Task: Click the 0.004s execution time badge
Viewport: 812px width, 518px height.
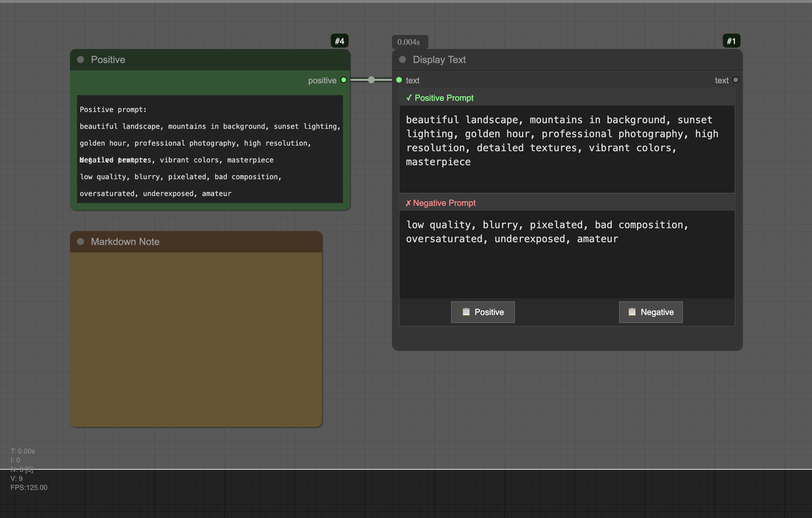Action: [x=410, y=42]
